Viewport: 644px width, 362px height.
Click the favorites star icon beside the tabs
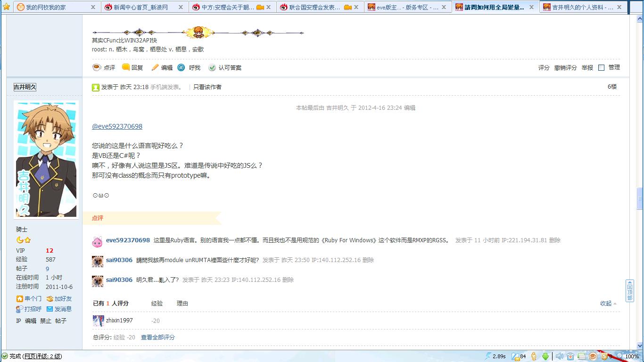point(6,7)
